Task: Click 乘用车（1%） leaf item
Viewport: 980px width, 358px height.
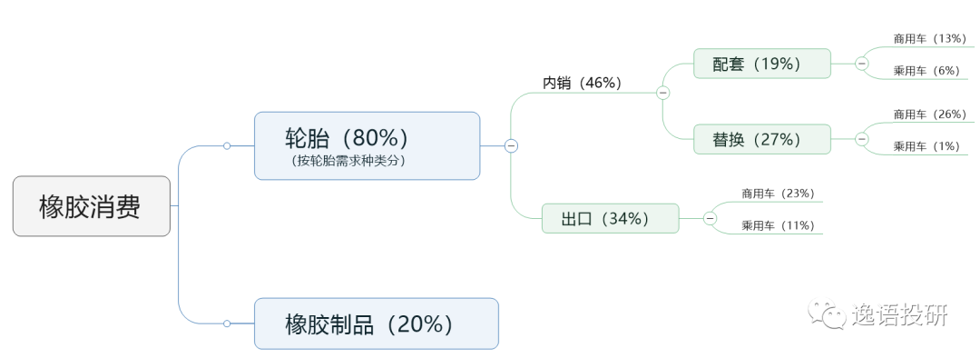Action: click(x=926, y=145)
